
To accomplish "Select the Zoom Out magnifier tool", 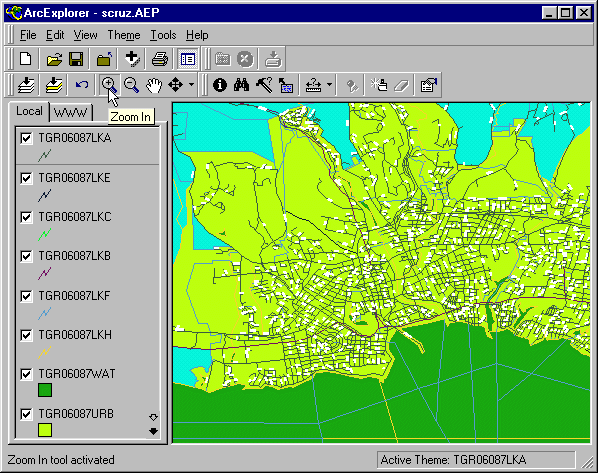I will (x=131, y=85).
